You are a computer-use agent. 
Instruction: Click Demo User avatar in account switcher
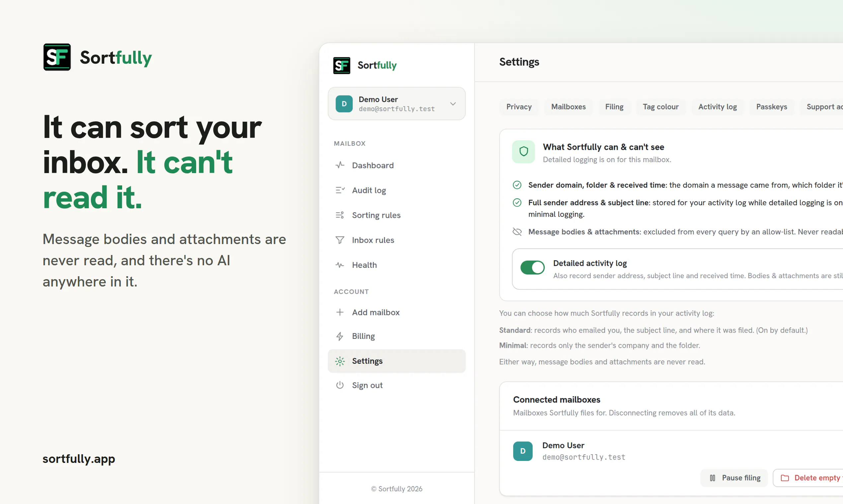344,103
